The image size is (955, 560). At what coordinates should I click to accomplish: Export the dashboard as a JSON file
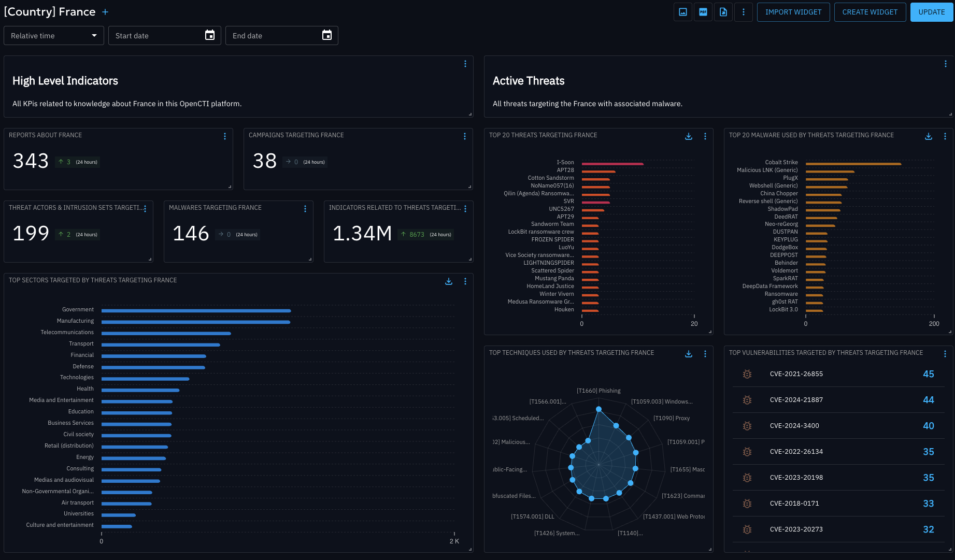[x=723, y=12]
